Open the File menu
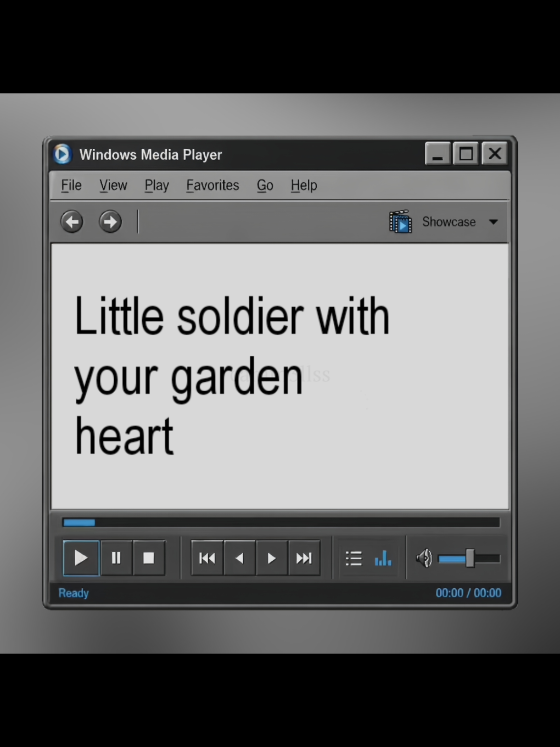560x747 pixels. 71,185
